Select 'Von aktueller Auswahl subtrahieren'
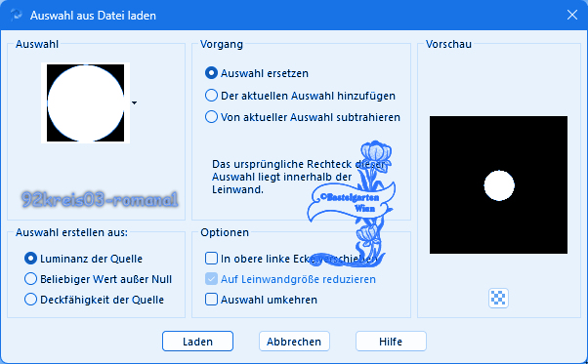The height and width of the screenshot is (364, 588). [211, 117]
